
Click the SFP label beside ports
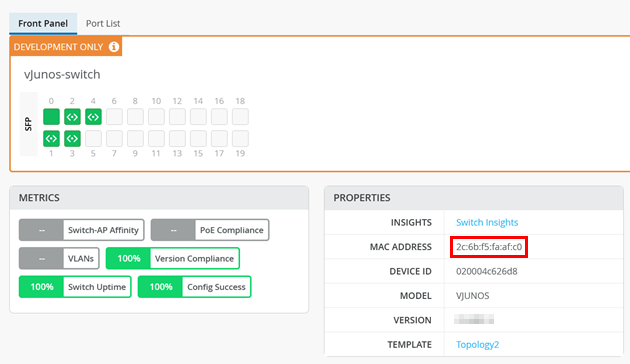pos(28,124)
